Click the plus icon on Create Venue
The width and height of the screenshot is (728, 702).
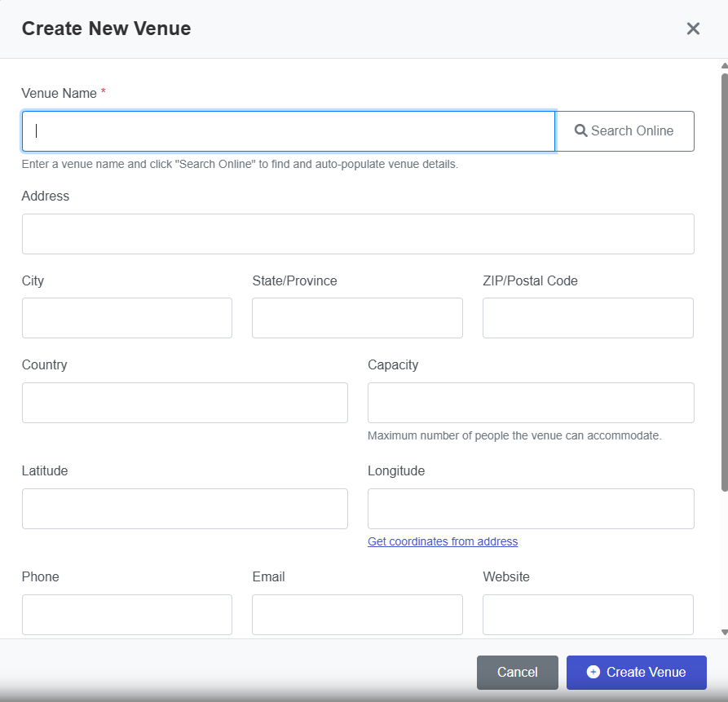coord(594,672)
